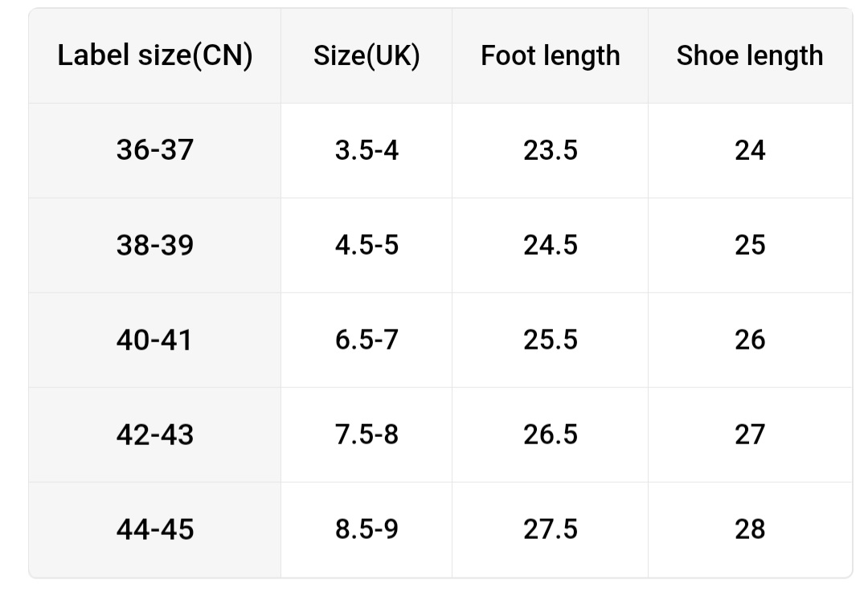Select the 42-43 label size cell
Screen dimensions: 868x592
click(155, 435)
